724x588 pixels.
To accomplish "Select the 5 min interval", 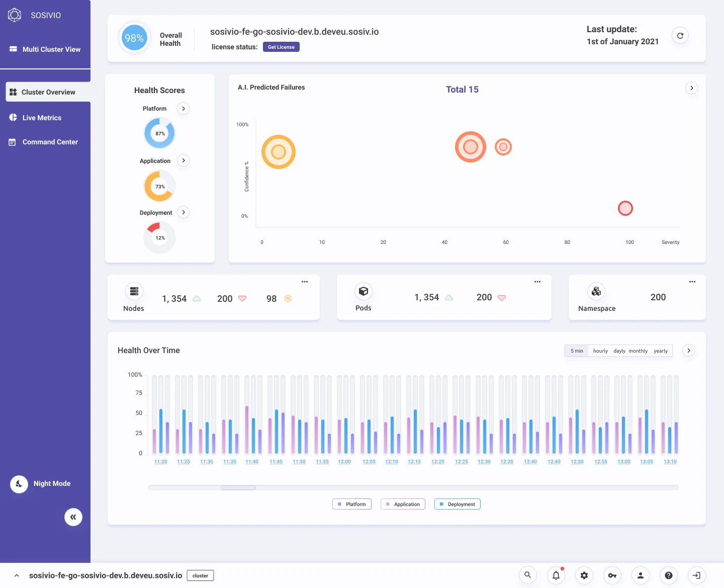I will pyautogui.click(x=577, y=351).
